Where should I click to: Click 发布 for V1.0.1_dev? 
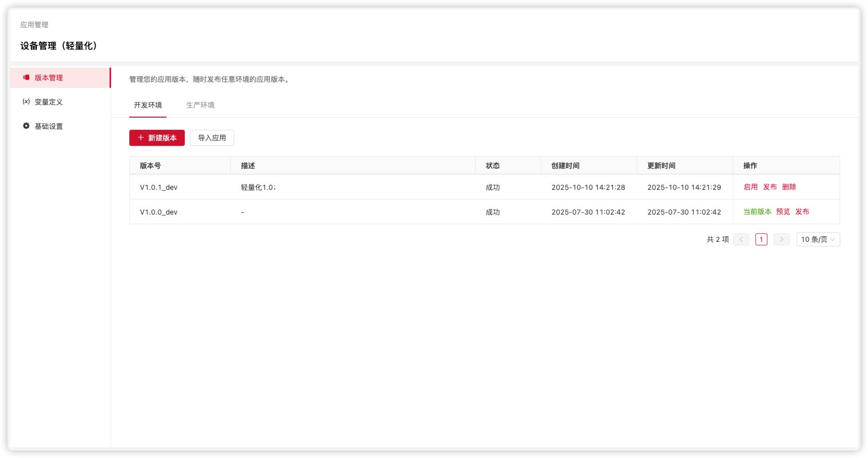[770, 187]
